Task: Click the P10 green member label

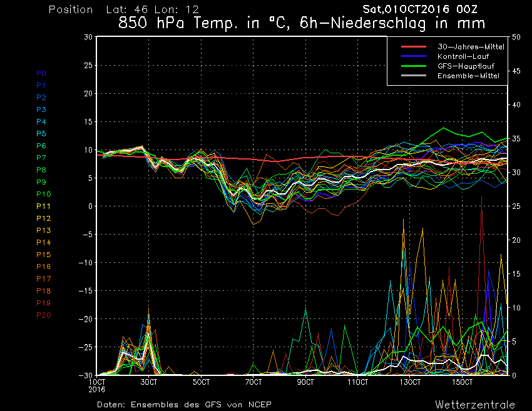Action: tap(43, 194)
